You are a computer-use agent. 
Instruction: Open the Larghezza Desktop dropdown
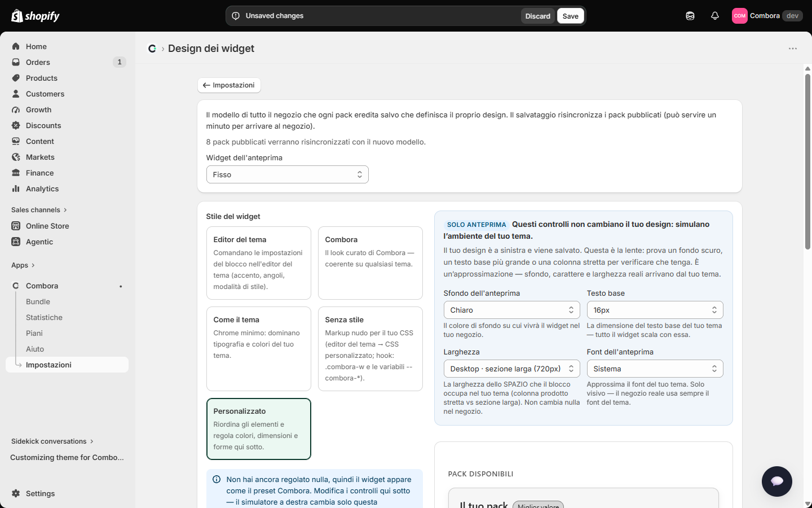[x=512, y=369]
